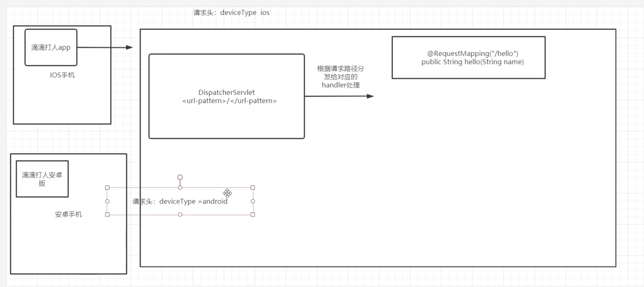Viewport: 644px width, 287px height.
Task: Select the 滴滴打人安卓版 box
Action: click(x=42, y=179)
